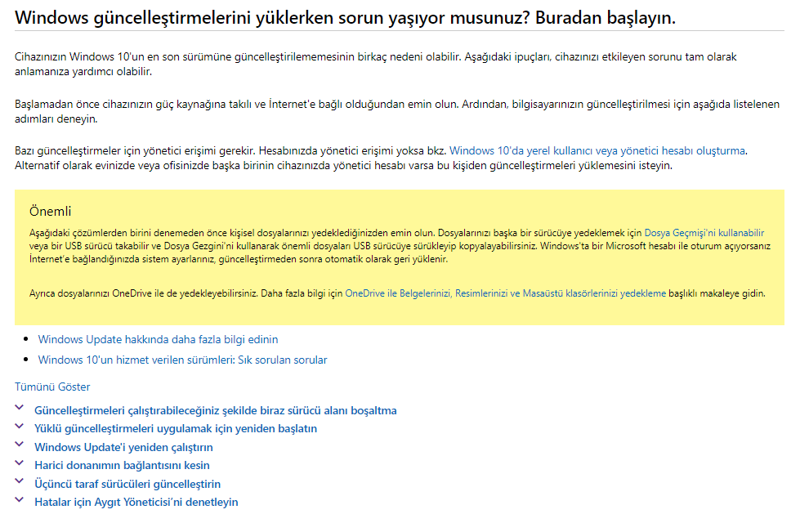
Task: Click the page heading 'Windows güncelleştirmelerini yüklerken sorun yaşıyor musunuz?'
Action: [x=272, y=18]
